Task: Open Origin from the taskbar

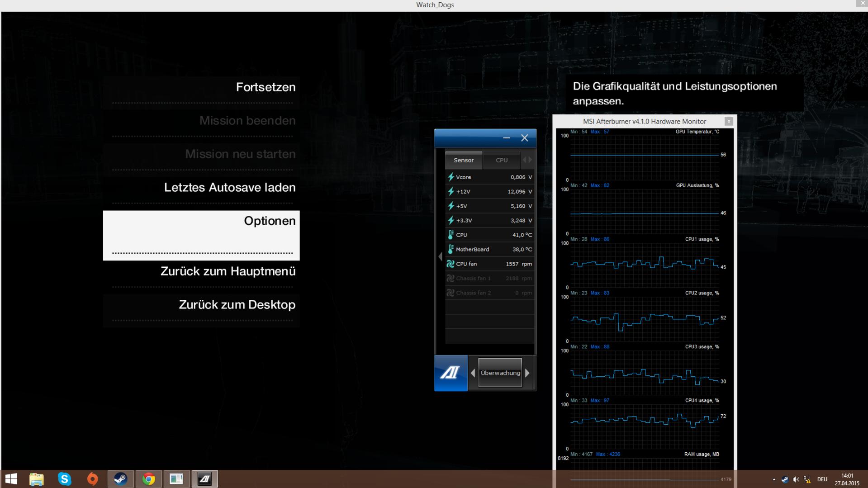Action: click(92, 479)
